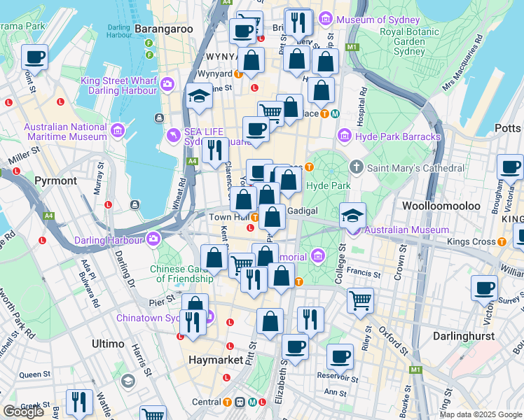Select the A4 road badge near Pyrmont
Screen dimensions: 524x420
(49, 216)
